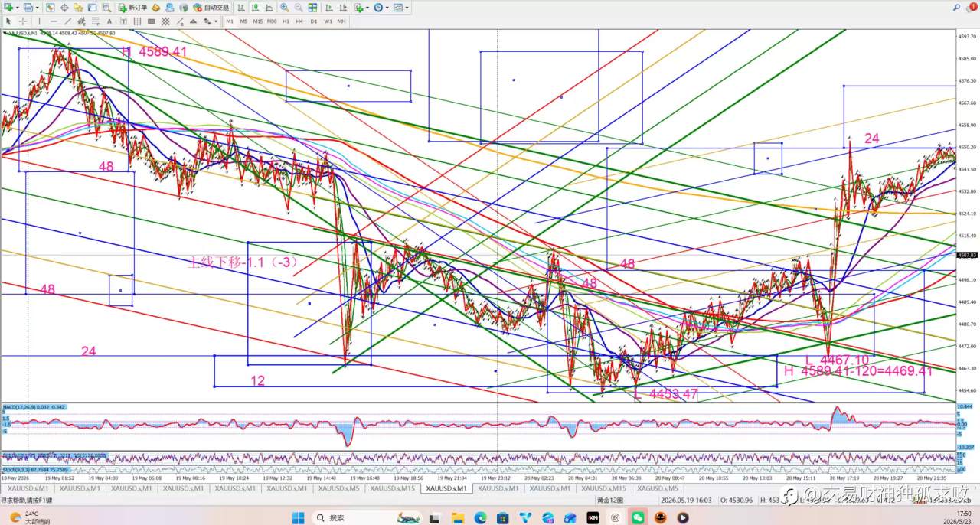980x525 pixels.
Task: Enable the chart shift button
Action: [343, 8]
